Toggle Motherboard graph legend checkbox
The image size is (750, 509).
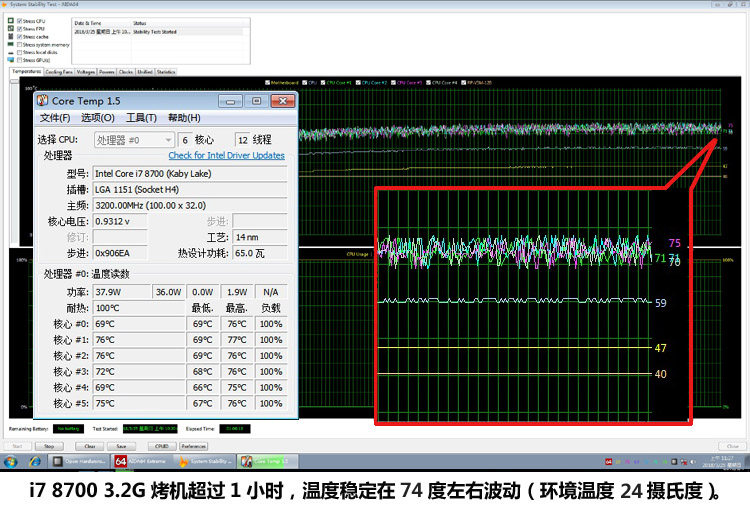point(267,82)
